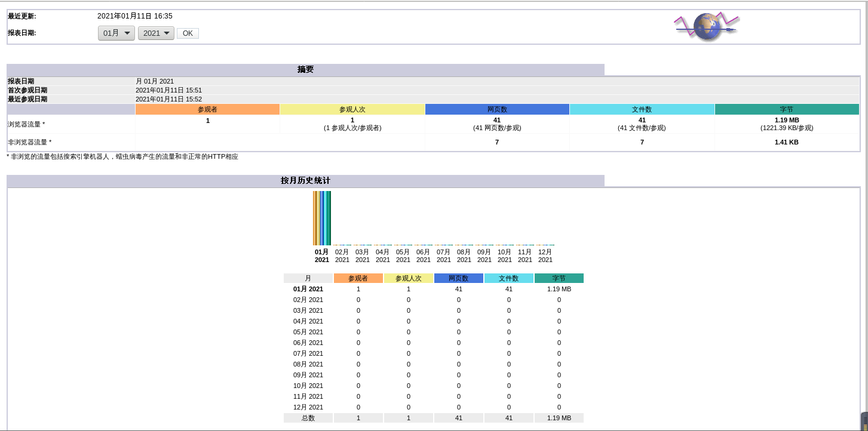868x431 pixels.
Task: Click the 06月 2021 label under the chart
Action: point(424,255)
